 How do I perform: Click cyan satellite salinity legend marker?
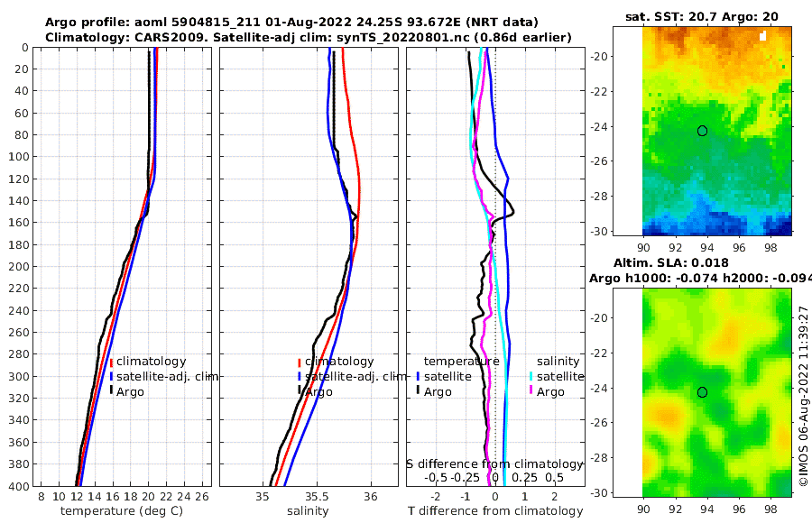(531, 377)
